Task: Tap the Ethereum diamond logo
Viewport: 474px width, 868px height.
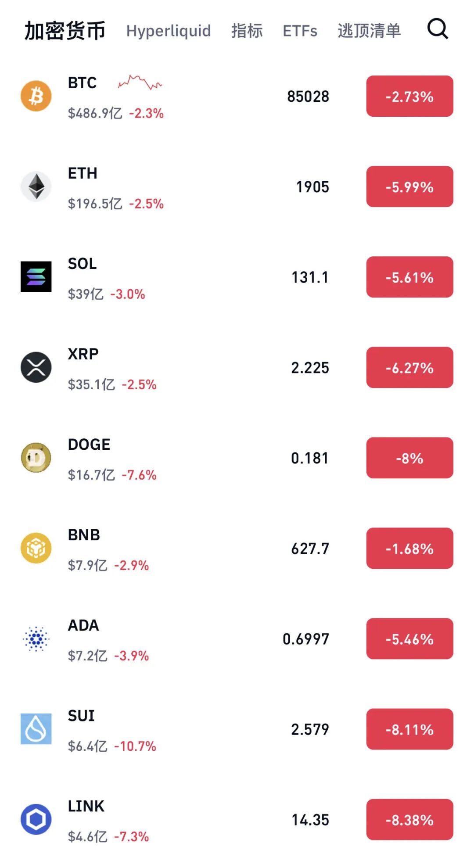Action: coord(36,187)
